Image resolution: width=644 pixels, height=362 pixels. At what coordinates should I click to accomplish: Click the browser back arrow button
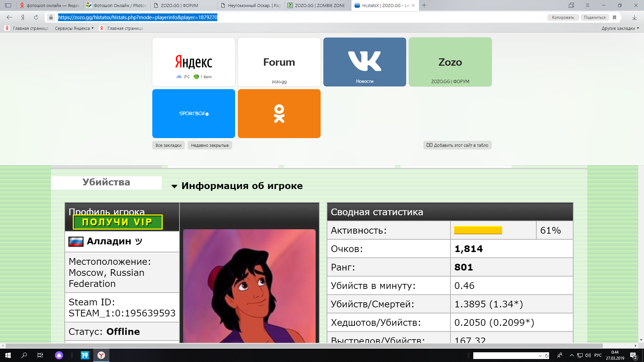(9, 17)
